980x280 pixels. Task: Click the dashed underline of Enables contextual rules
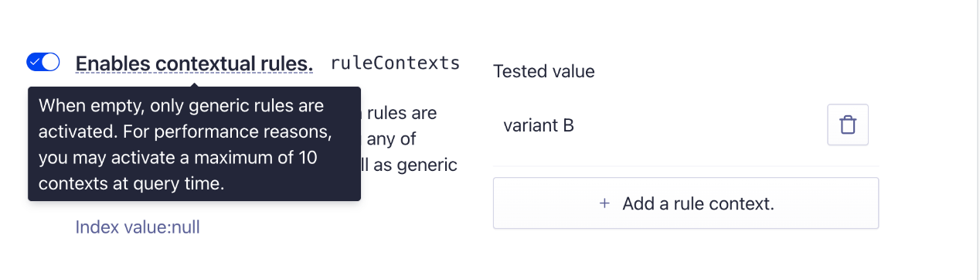click(x=194, y=75)
